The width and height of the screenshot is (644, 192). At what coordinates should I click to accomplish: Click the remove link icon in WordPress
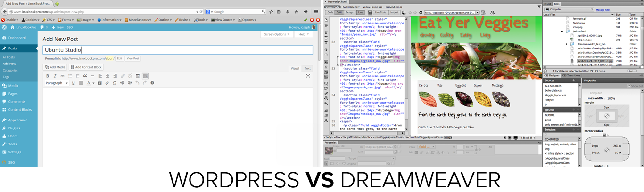click(x=130, y=76)
